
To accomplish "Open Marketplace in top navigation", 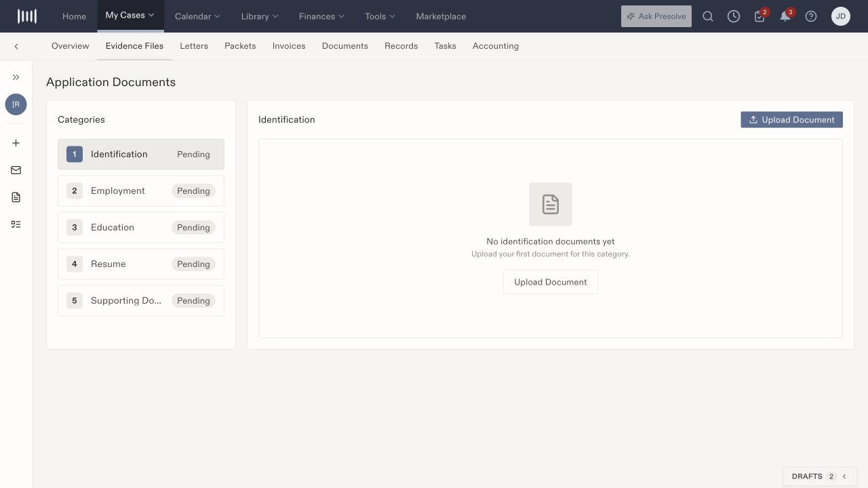I will tap(441, 16).
